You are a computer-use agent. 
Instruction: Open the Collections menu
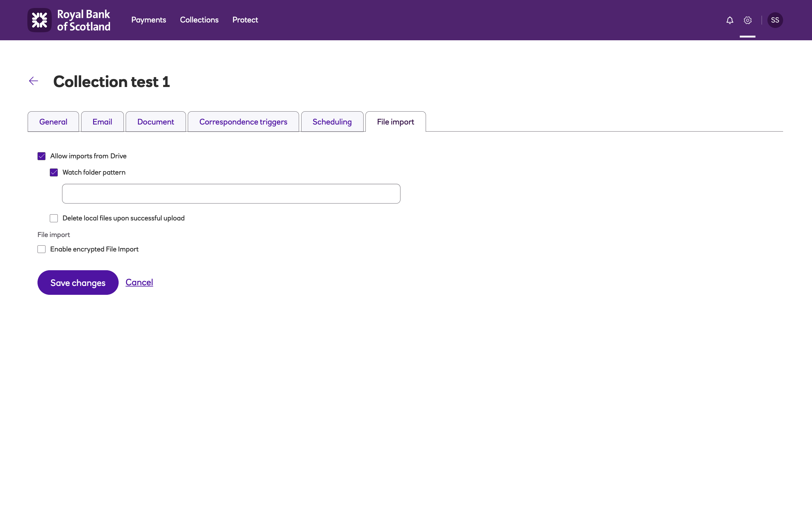[199, 20]
